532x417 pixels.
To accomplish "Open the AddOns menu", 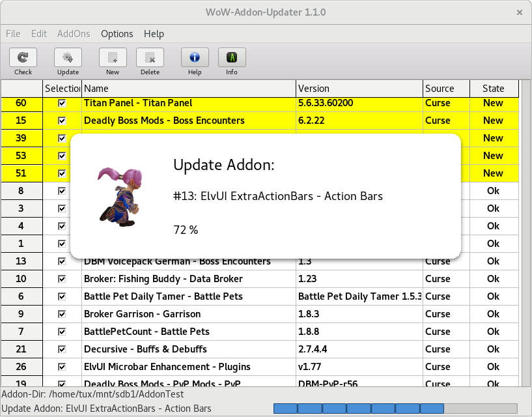I will coord(74,34).
